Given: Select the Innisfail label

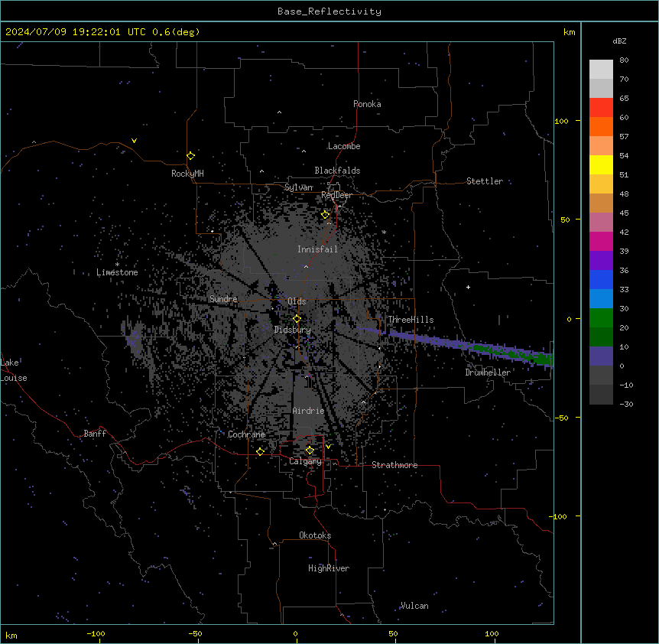Looking at the screenshot, I should pos(317,249).
